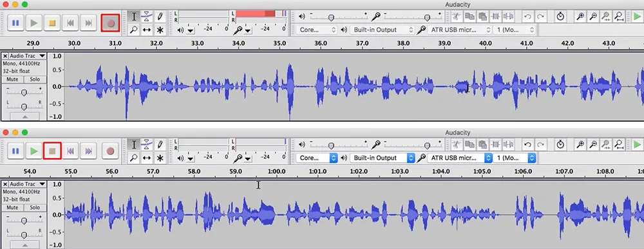The image size is (644, 249).
Task: Click the 36.0 mark on the top window's timeline
Action: coord(320,44)
